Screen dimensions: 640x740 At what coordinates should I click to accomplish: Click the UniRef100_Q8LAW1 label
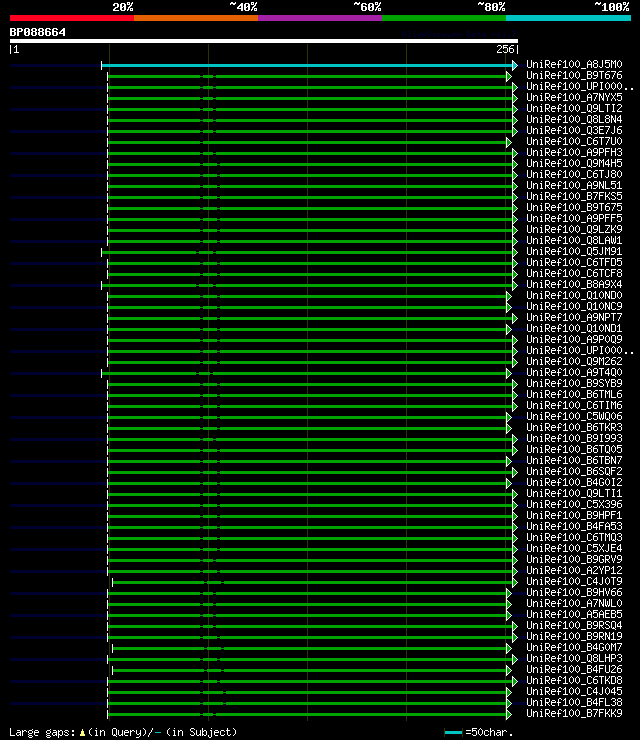pyautogui.click(x=574, y=241)
